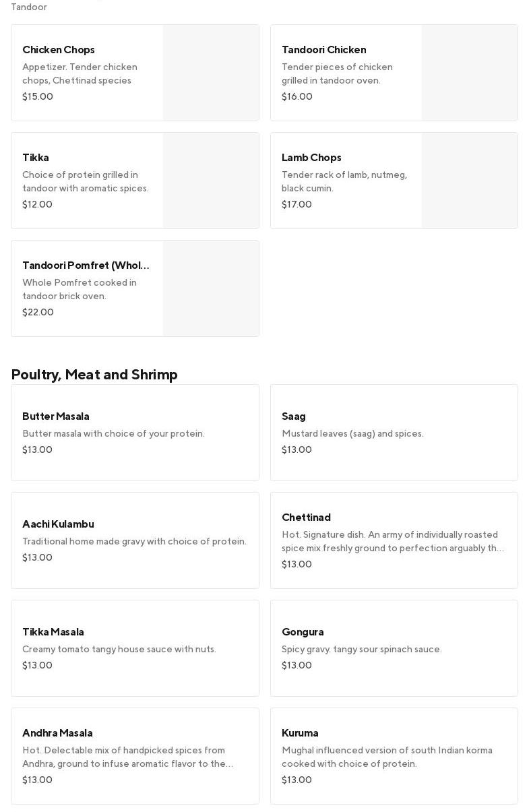The height and width of the screenshot is (812, 529).
Task: Open the Lamb Chops image thumbnail
Action: (x=470, y=181)
